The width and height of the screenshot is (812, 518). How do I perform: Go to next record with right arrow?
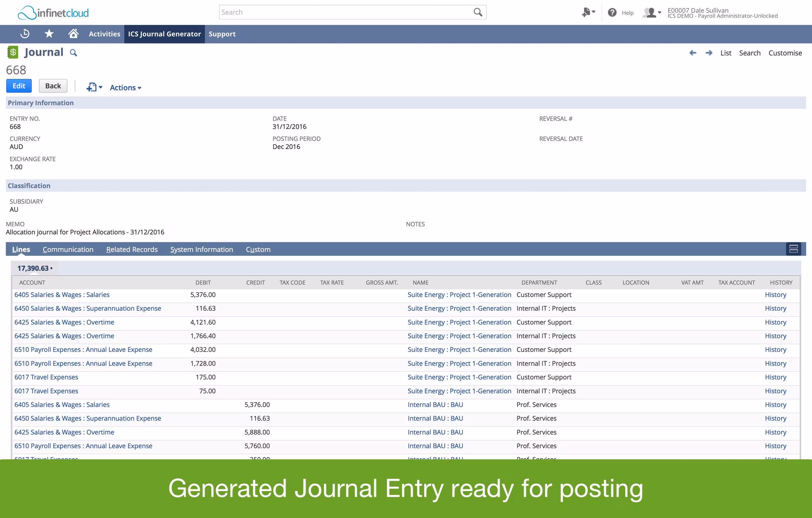click(709, 53)
